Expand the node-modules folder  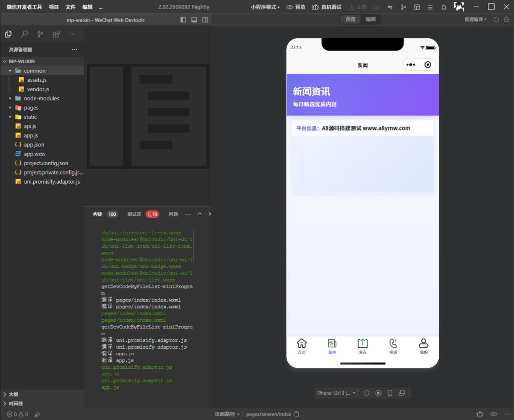10,98
